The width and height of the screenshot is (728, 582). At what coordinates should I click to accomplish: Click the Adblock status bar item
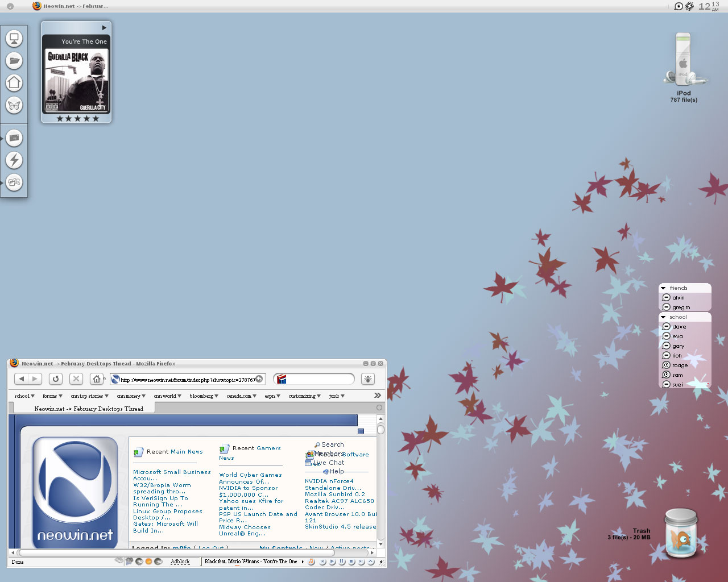[x=180, y=562]
